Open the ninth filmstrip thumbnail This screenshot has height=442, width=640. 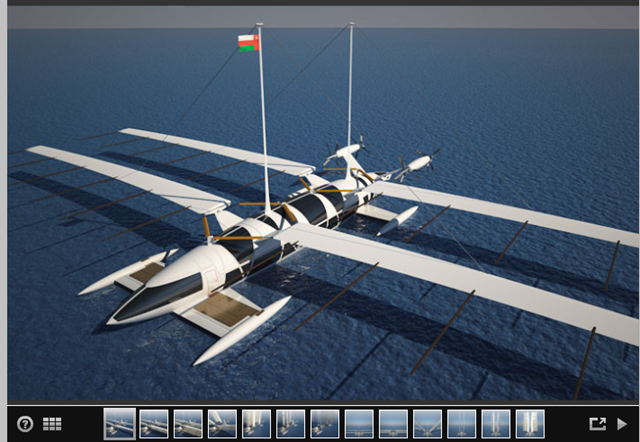393,424
